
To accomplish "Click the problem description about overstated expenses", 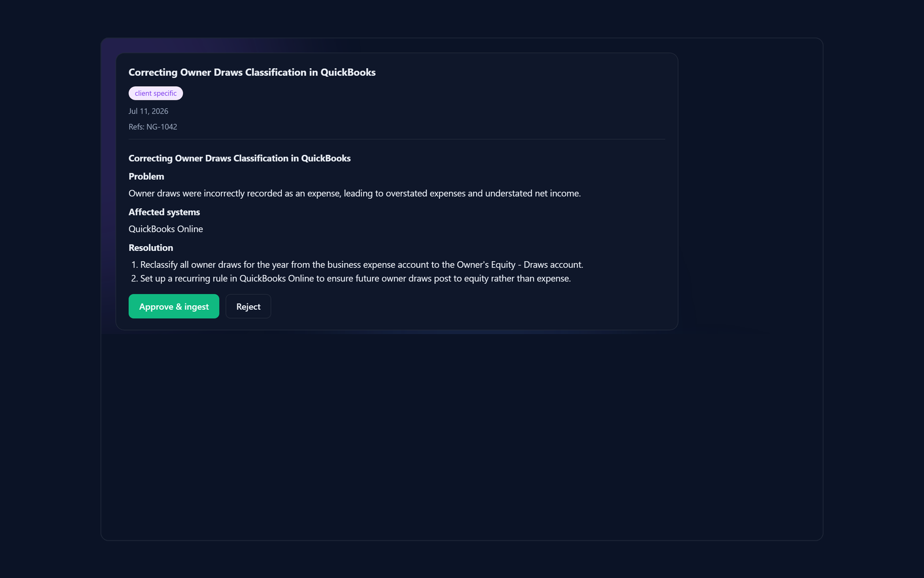I will coord(355,193).
